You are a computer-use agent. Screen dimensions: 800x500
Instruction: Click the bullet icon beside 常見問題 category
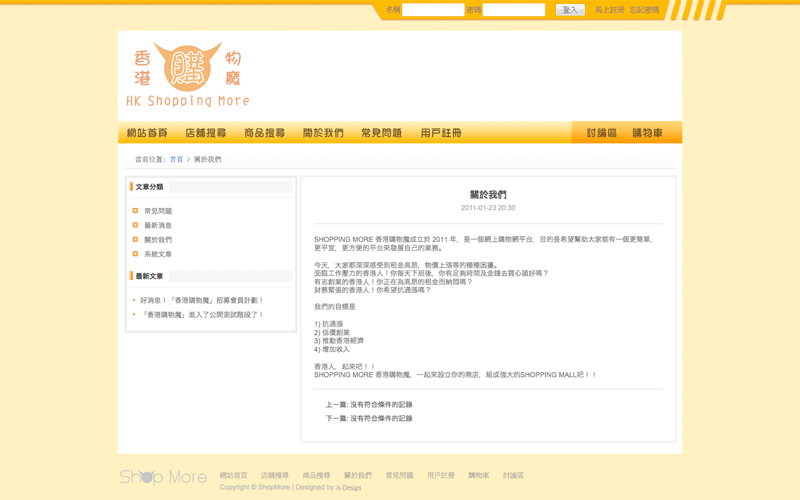(135, 211)
